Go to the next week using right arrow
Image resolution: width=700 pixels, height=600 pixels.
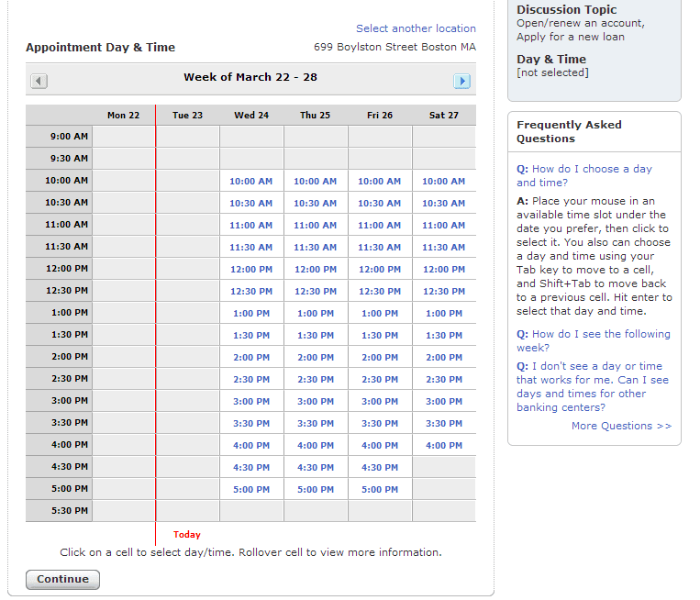pos(461,81)
